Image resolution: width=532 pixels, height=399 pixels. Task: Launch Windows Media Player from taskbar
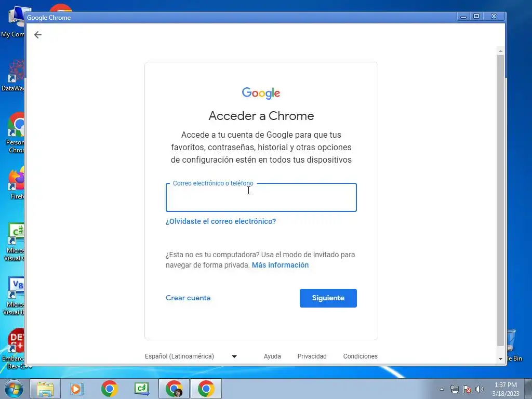[x=77, y=389]
